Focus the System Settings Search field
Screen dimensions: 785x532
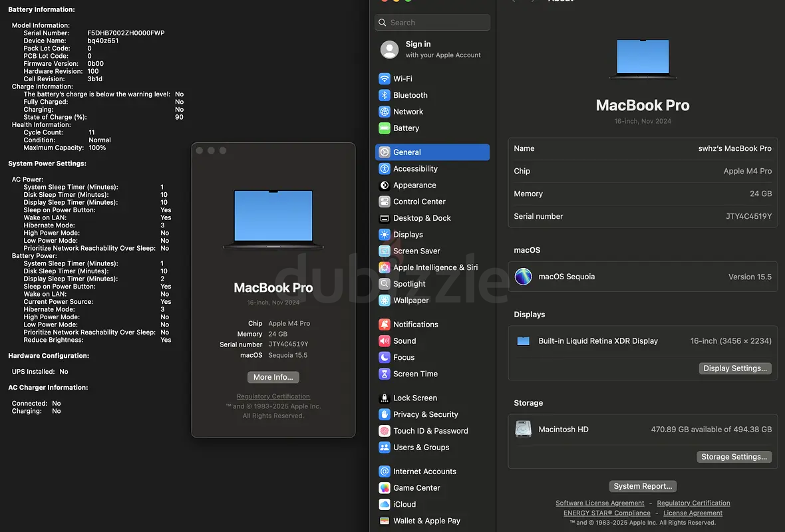click(432, 23)
